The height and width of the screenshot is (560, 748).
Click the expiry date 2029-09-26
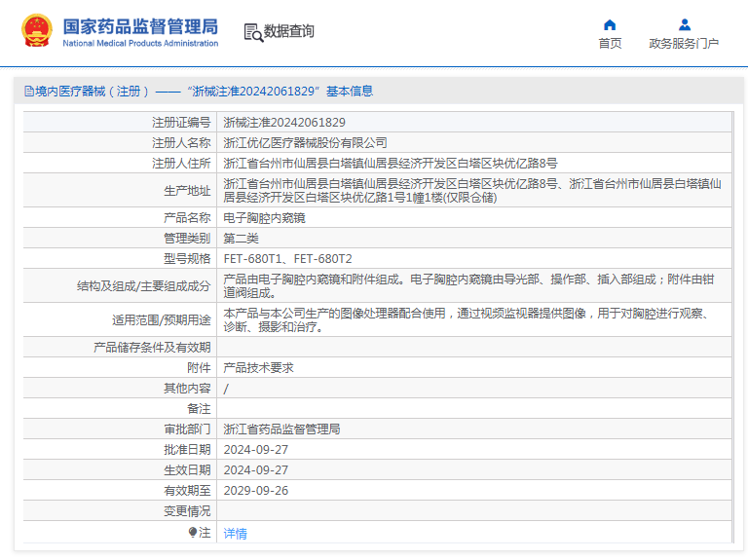[x=256, y=491]
